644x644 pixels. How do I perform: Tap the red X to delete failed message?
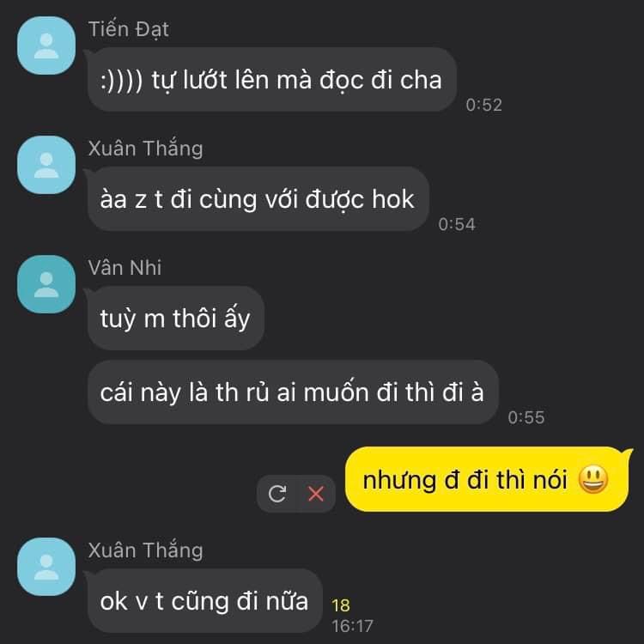coord(315,494)
